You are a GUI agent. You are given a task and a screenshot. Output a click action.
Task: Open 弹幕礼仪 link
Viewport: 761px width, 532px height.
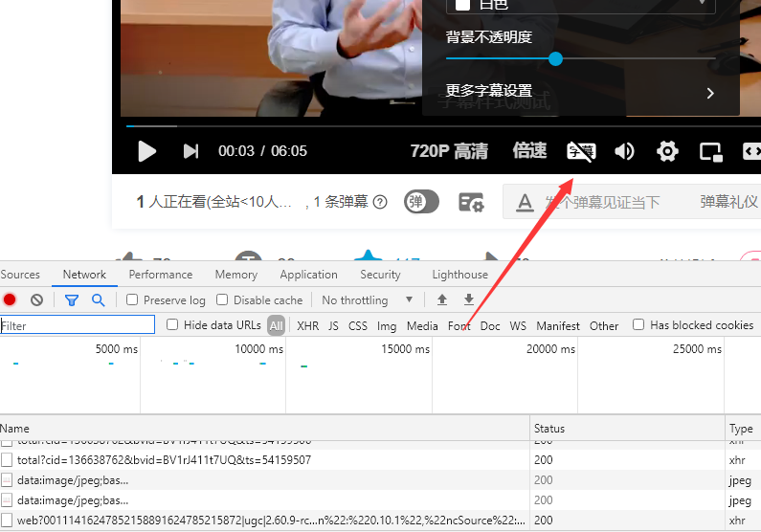[729, 202]
